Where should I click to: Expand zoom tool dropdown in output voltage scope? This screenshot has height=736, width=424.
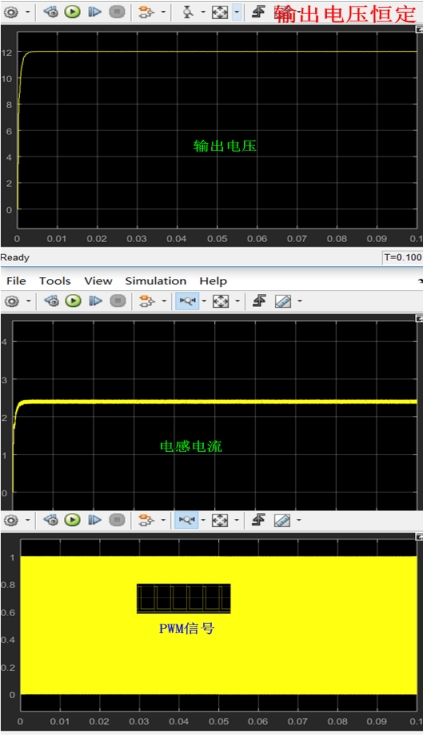click(x=203, y=12)
